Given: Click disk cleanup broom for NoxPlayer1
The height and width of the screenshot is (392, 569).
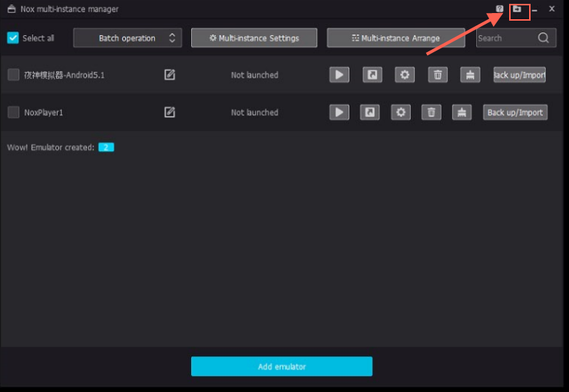Looking at the screenshot, I should coord(462,112).
